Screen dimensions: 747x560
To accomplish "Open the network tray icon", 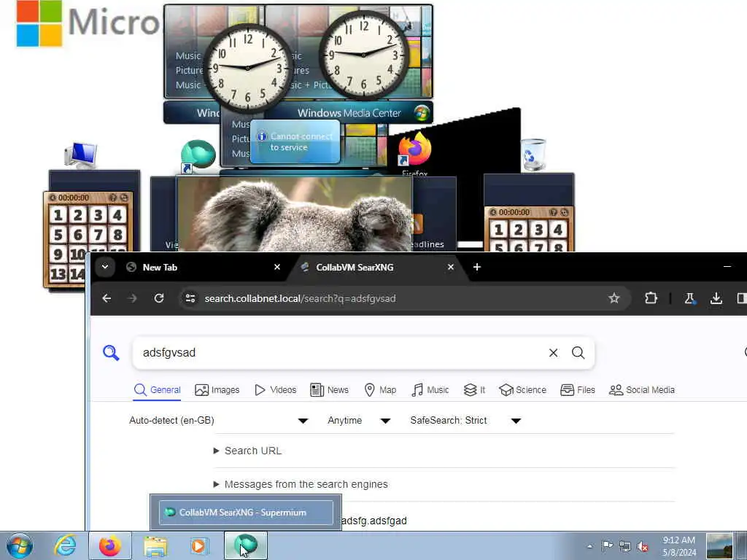I will [625, 546].
